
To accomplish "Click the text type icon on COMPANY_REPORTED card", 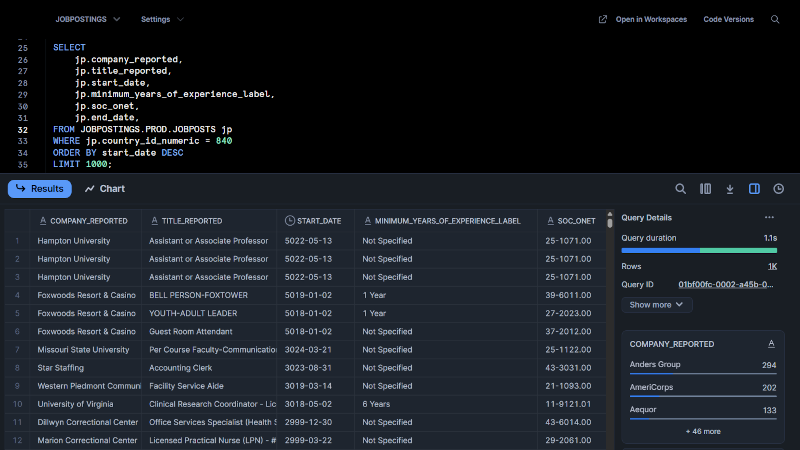I will [x=771, y=344].
